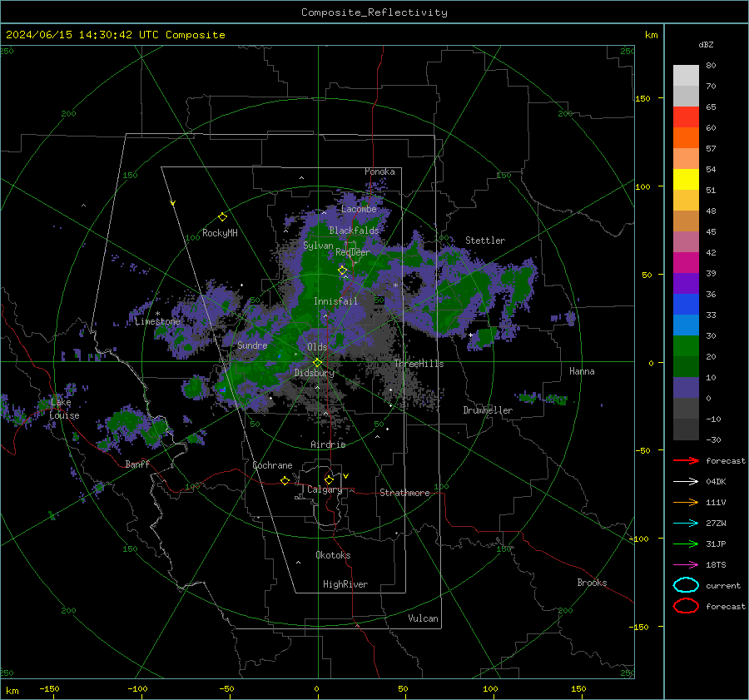This screenshot has height=700, width=749.
Task: Click the Sylvan label
Action: coord(318,246)
